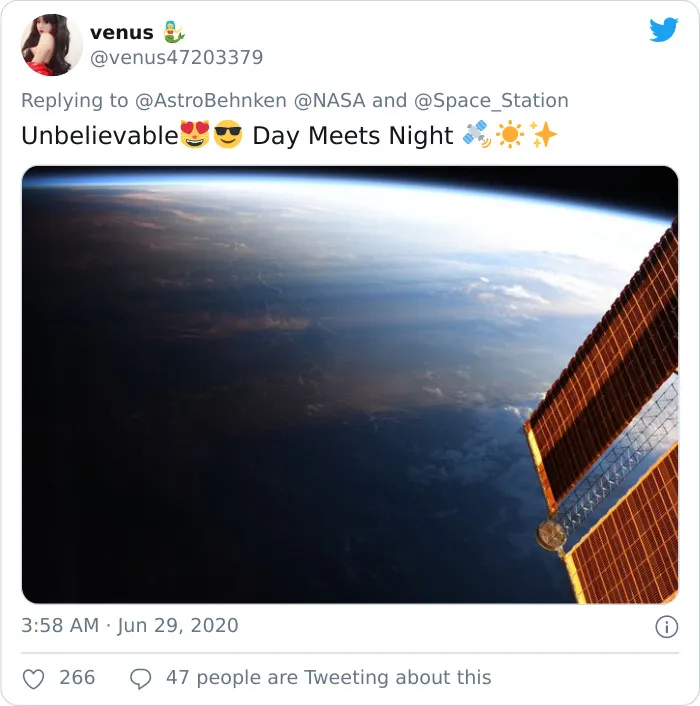Click the satellite emoji in tweet
700x706 pixels.
pyautogui.click(x=477, y=134)
